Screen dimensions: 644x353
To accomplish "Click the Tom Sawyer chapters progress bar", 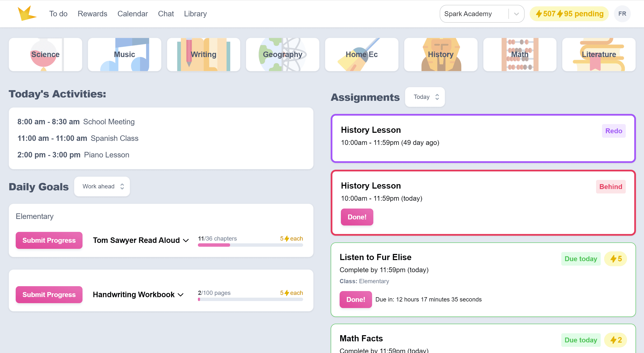I will (250, 245).
